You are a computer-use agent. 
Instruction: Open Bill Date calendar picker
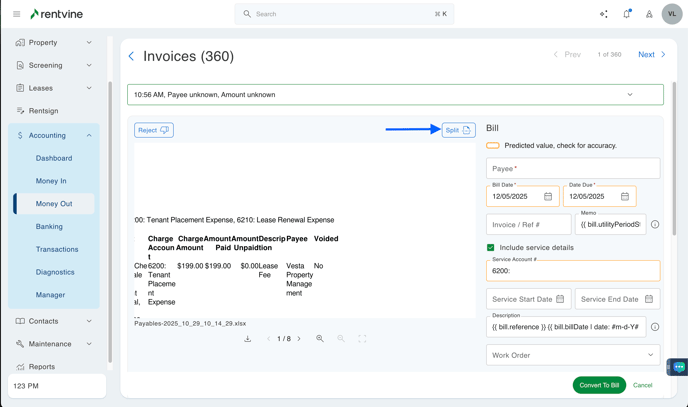point(548,197)
